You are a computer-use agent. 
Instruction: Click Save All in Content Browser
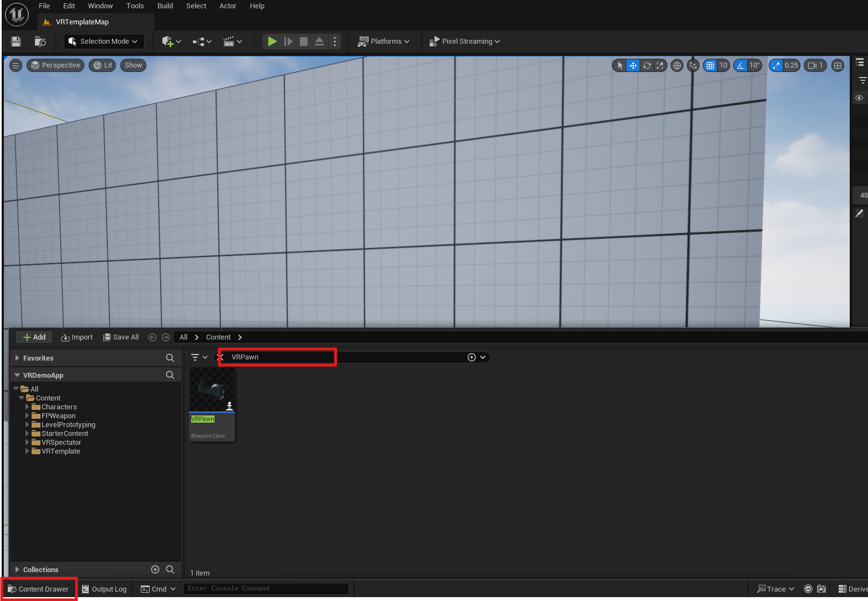click(x=121, y=337)
